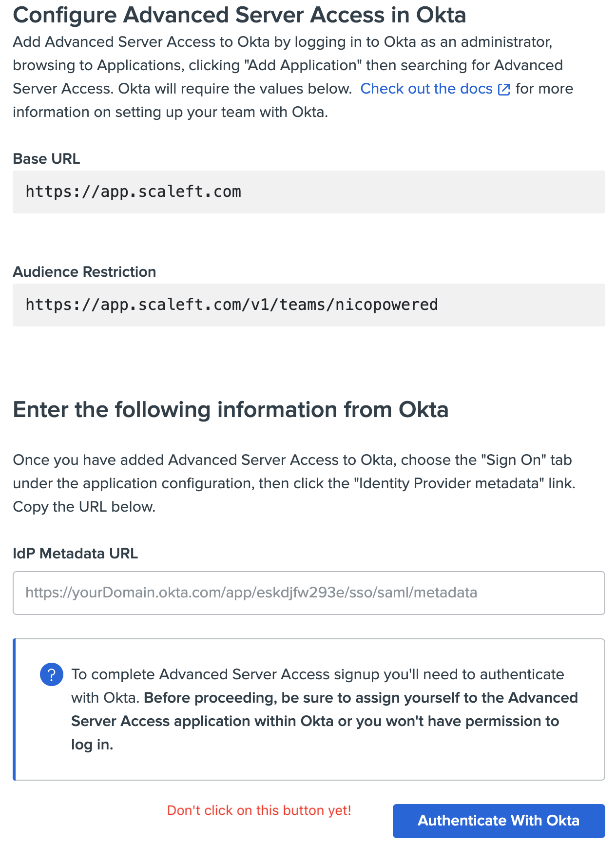
Task: Click the "Check out the docs" link
Action: (426, 89)
